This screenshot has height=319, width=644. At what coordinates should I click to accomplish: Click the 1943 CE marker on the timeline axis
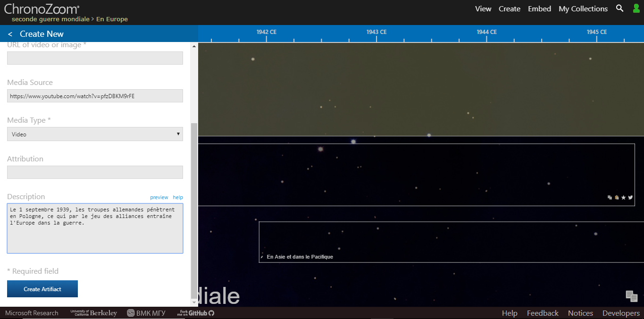376,32
